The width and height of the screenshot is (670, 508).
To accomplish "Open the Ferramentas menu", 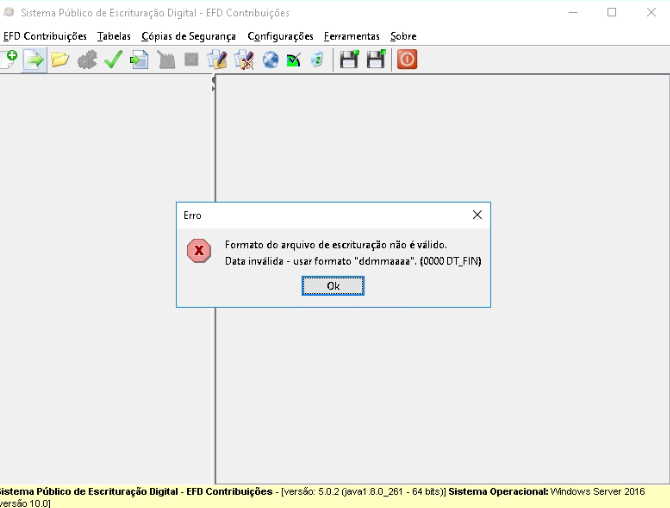I will [x=352, y=36].
